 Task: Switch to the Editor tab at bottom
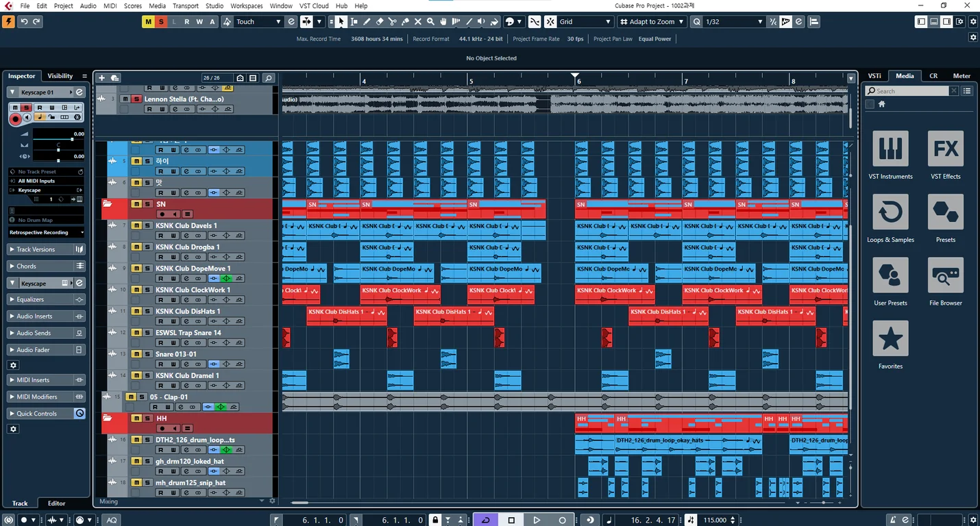click(56, 503)
